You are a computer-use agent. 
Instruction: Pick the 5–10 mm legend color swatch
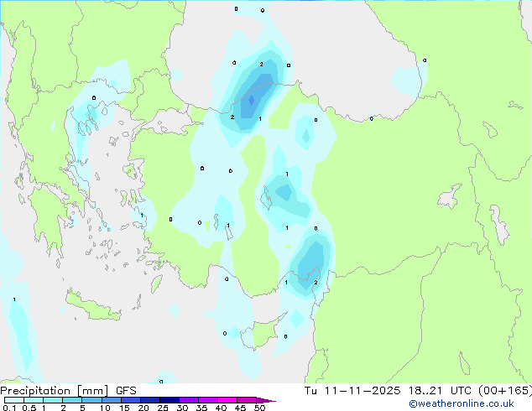91,400
